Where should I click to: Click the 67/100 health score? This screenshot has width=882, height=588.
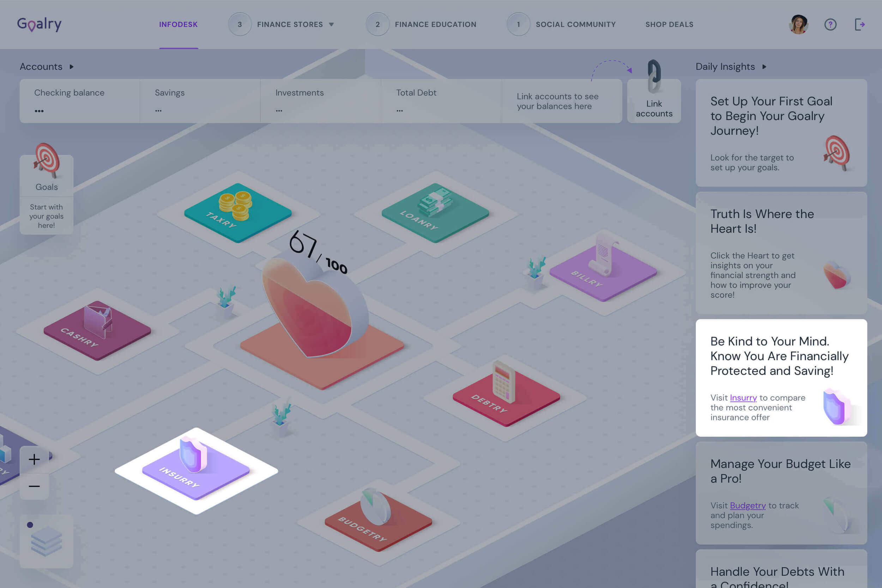(318, 252)
